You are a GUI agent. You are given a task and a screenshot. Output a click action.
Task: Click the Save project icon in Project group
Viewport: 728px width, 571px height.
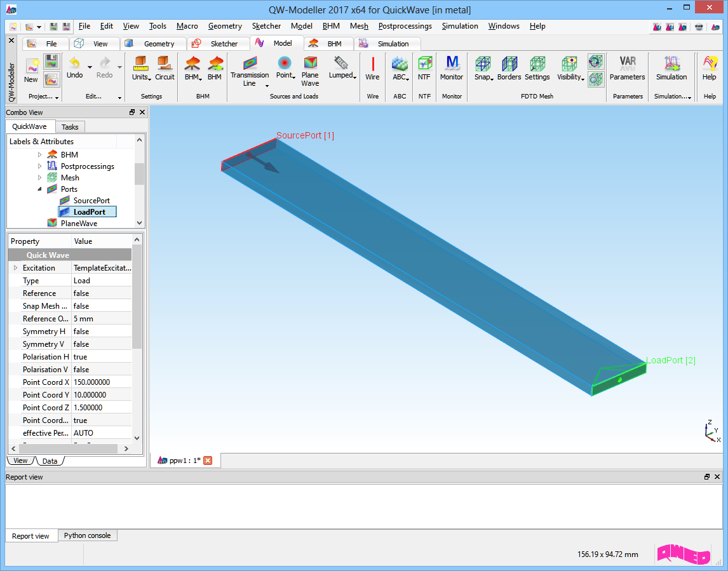(x=51, y=61)
